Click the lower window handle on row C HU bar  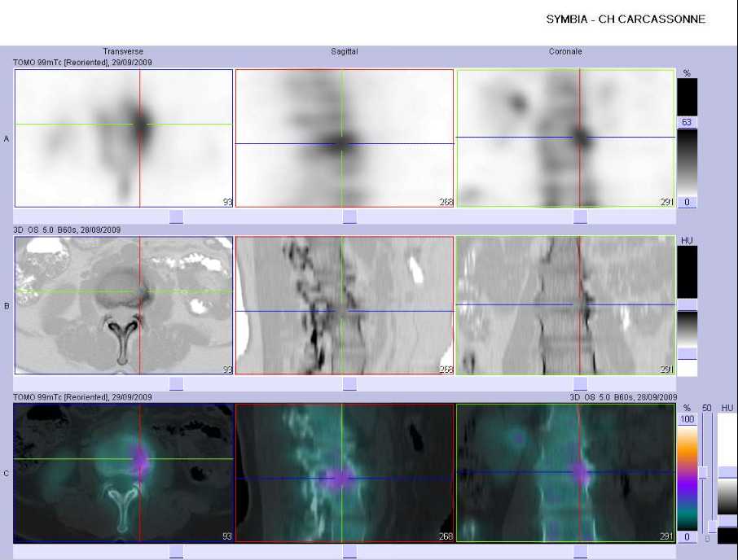727,521
